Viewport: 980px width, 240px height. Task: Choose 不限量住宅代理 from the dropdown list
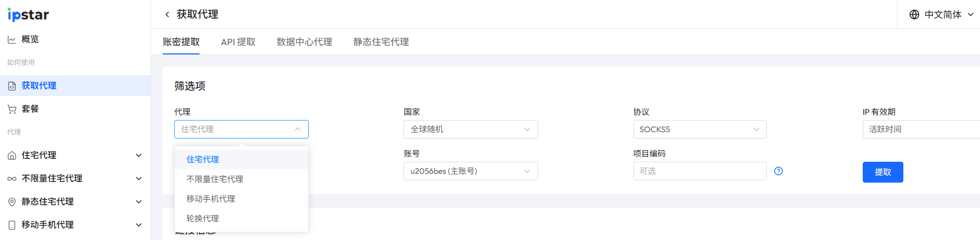point(215,179)
